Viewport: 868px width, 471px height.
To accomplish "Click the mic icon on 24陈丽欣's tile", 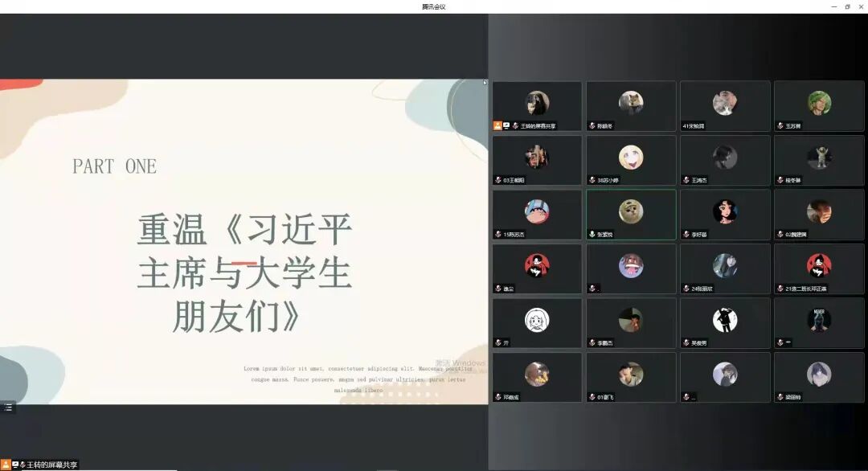I will coord(684,289).
